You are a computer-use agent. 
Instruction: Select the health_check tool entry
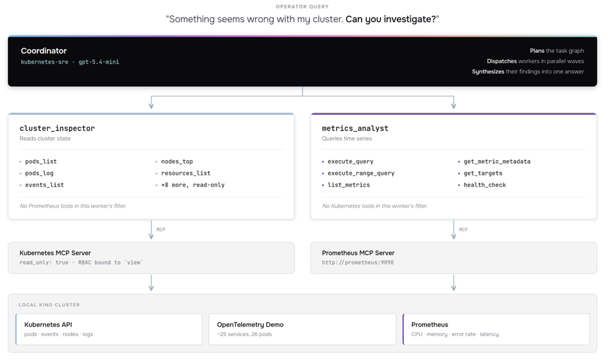pyautogui.click(x=485, y=184)
